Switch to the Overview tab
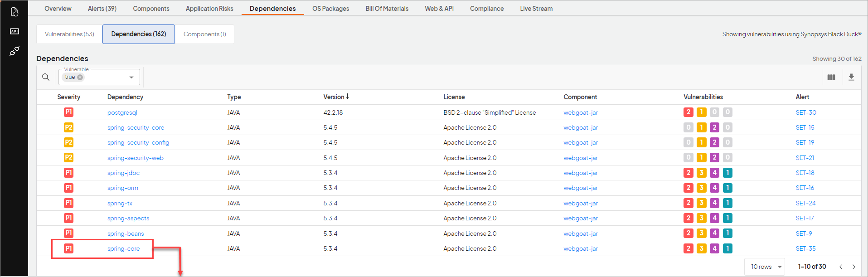The image size is (868, 277). tap(58, 9)
